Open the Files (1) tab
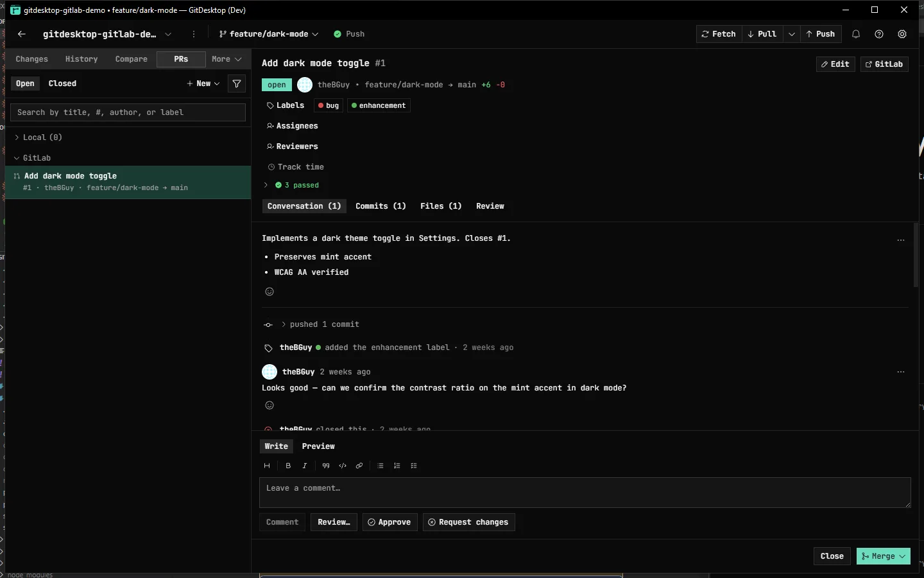 [441, 206]
